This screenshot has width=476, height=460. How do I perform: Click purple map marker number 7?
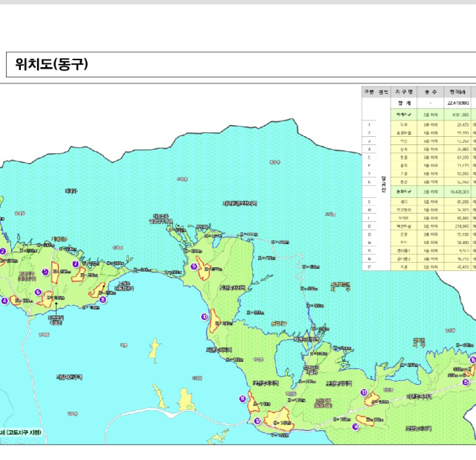click(x=76, y=264)
